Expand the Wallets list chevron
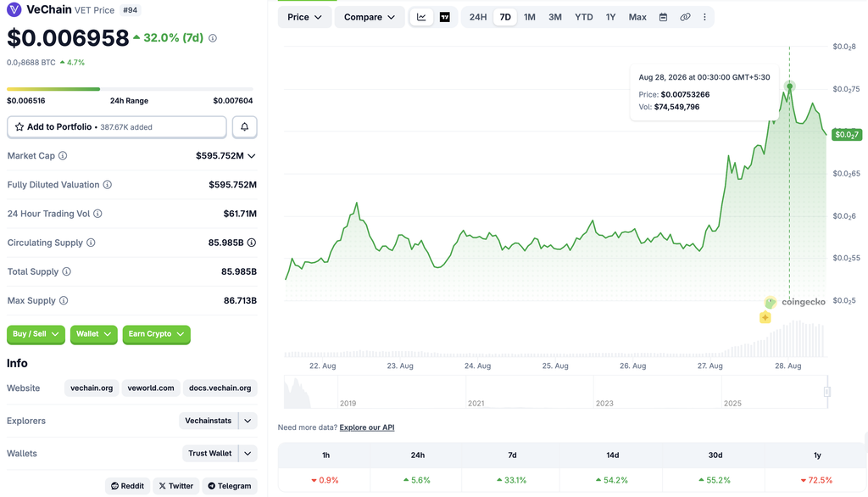The height and width of the screenshot is (497, 868). 248,453
